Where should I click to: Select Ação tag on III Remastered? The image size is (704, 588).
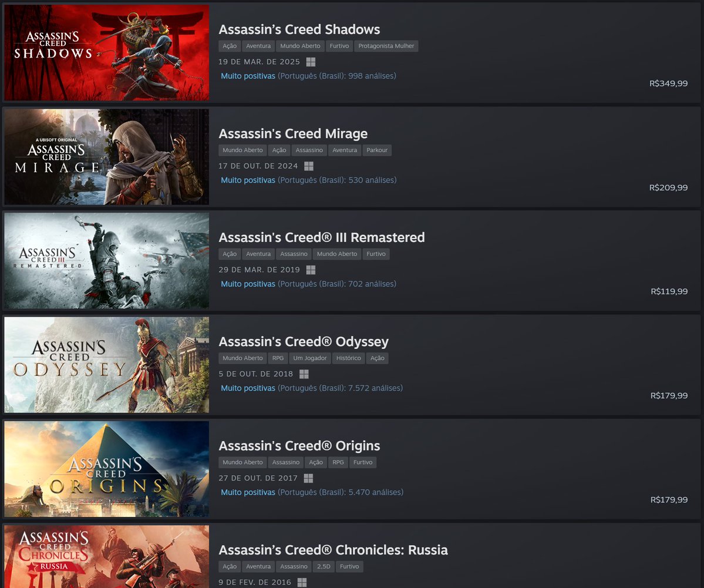click(x=230, y=254)
